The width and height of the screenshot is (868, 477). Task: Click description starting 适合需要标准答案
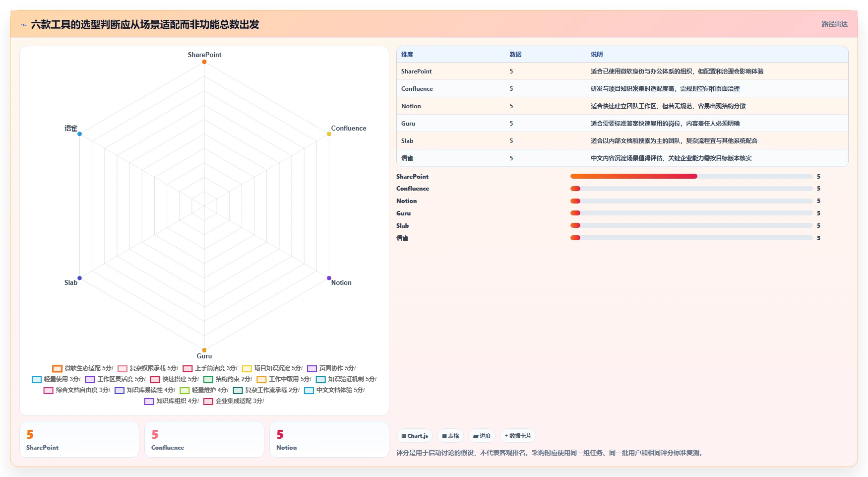point(665,124)
